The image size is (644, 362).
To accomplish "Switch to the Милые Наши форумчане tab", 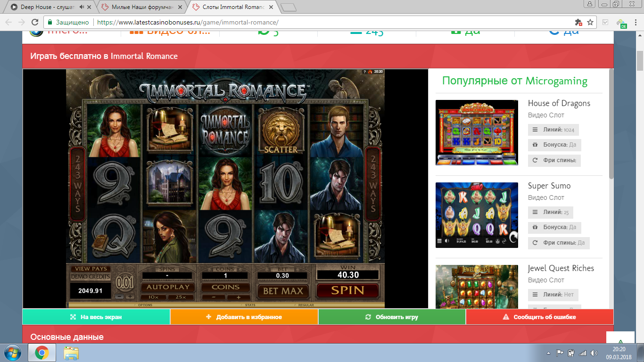I will tap(139, 7).
